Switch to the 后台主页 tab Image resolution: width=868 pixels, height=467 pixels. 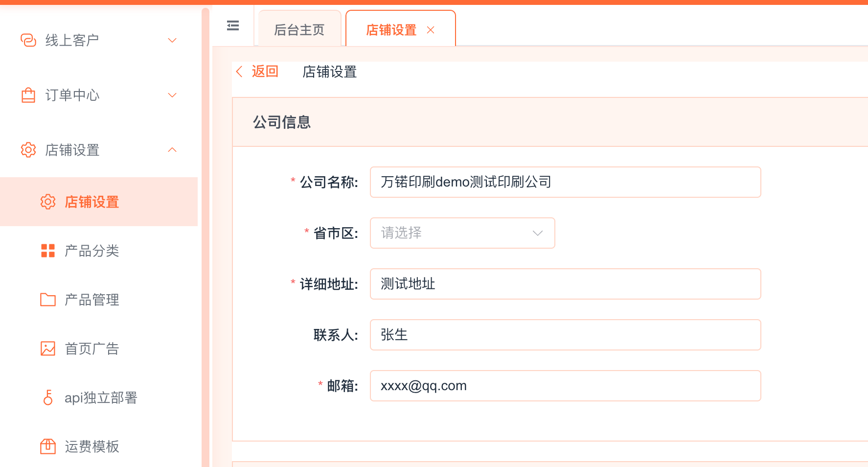(x=299, y=30)
